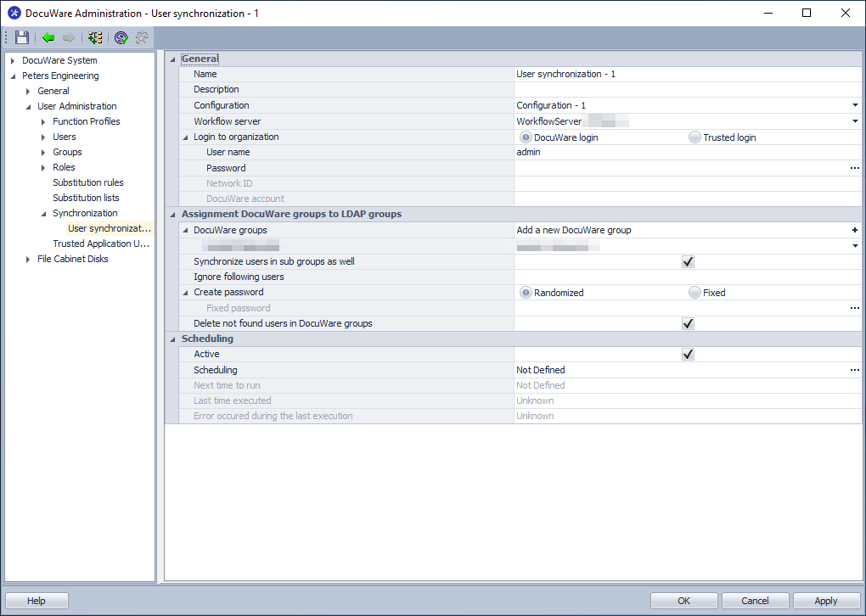Open the Configuration dropdown
This screenshot has height=616, width=866.
coord(855,105)
